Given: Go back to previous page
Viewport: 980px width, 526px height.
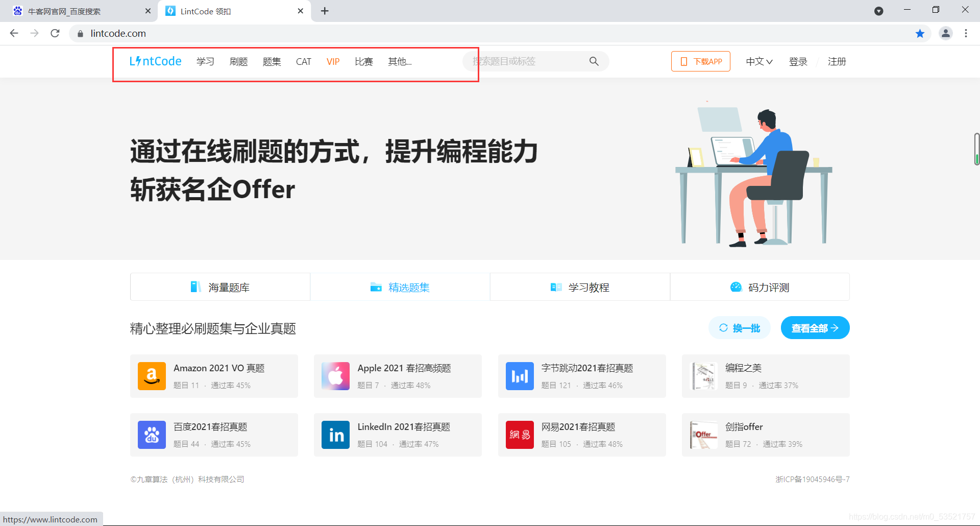Looking at the screenshot, I should click(14, 34).
